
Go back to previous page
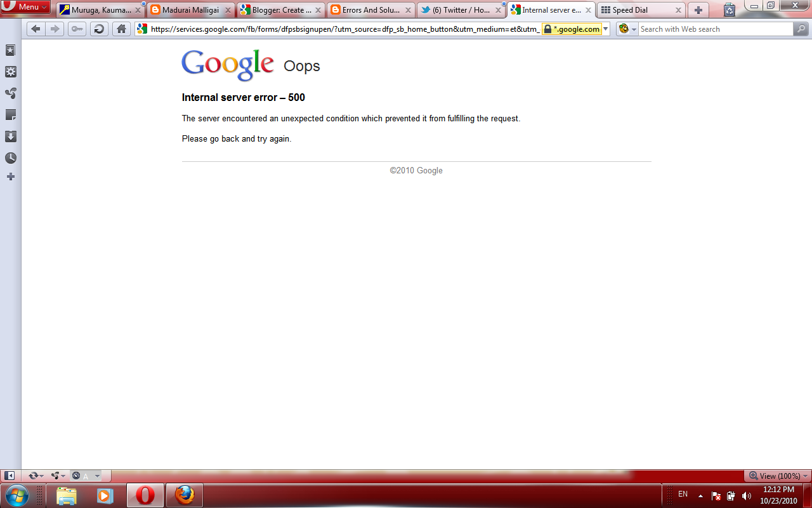36,29
